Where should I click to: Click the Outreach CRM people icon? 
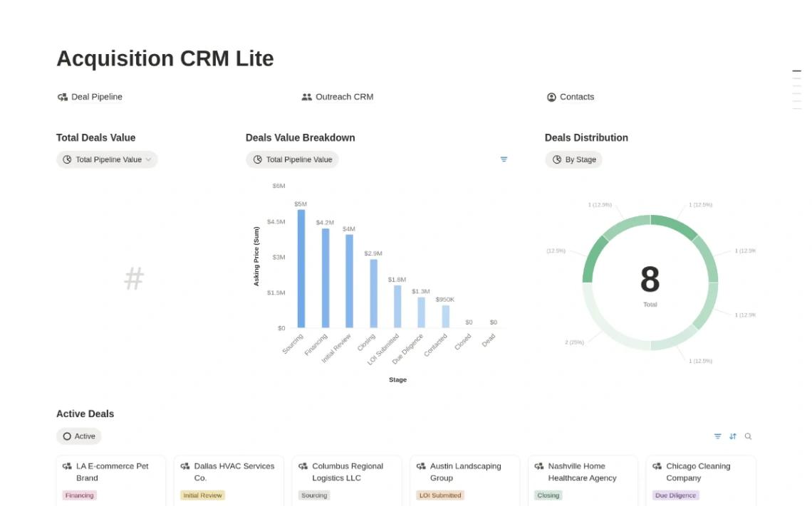tap(306, 97)
